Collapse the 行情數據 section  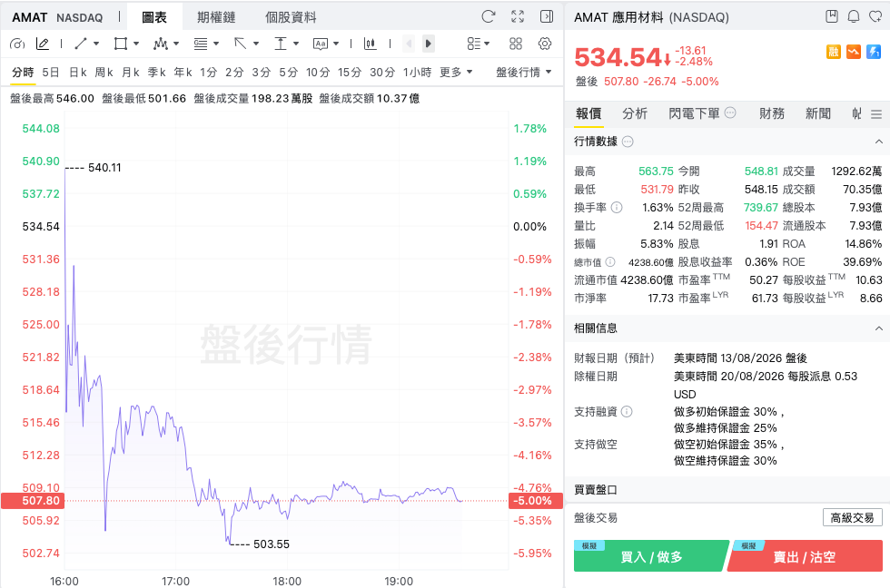879,142
